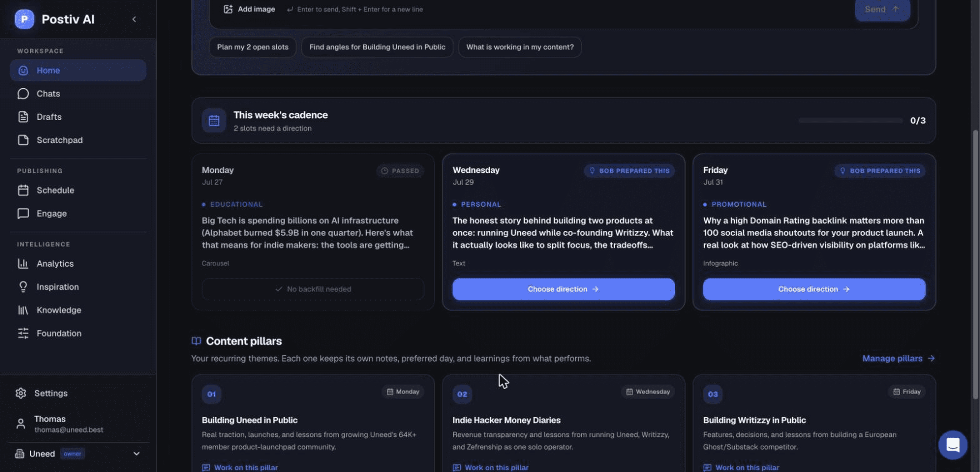Click the 02 pillar number badge

pyautogui.click(x=462, y=394)
